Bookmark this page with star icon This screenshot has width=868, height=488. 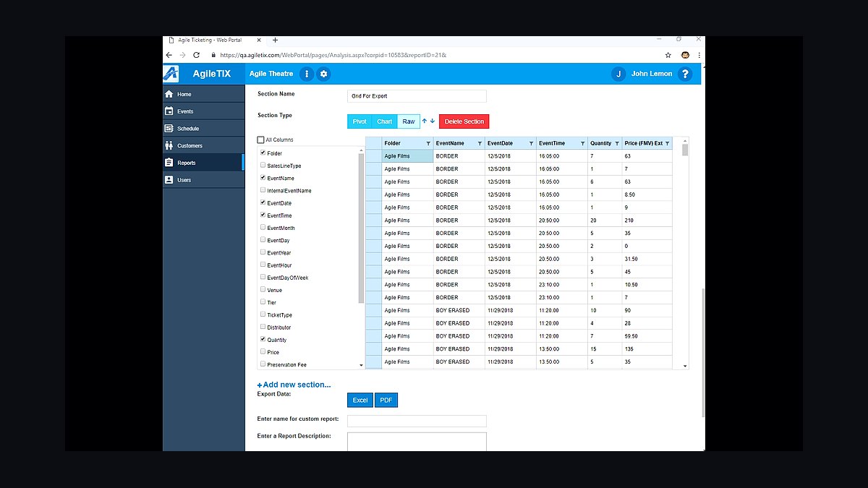click(x=668, y=55)
